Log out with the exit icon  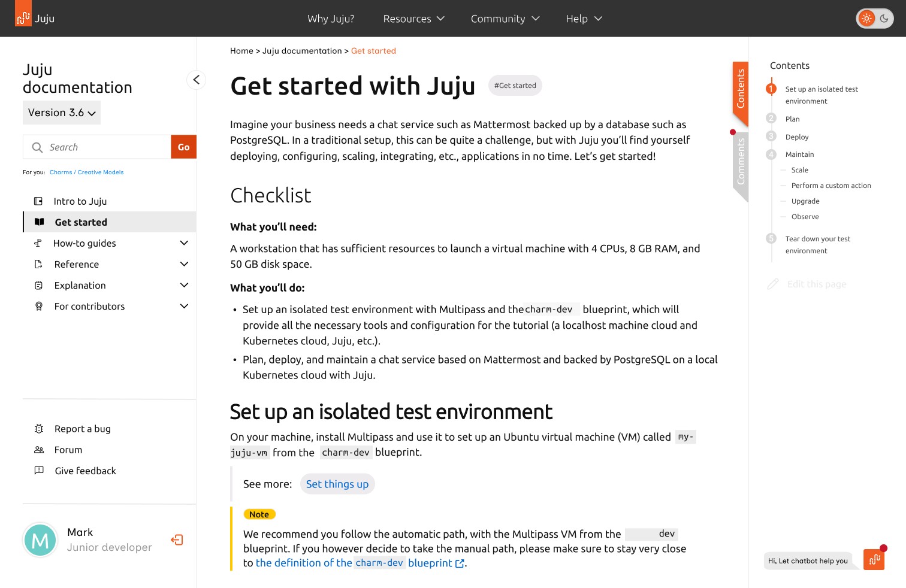(177, 540)
